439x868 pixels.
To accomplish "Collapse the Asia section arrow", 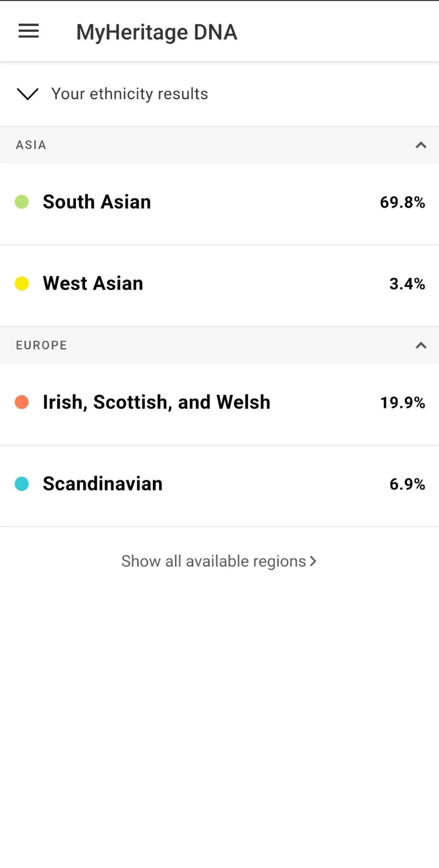I will tap(421, 145).
